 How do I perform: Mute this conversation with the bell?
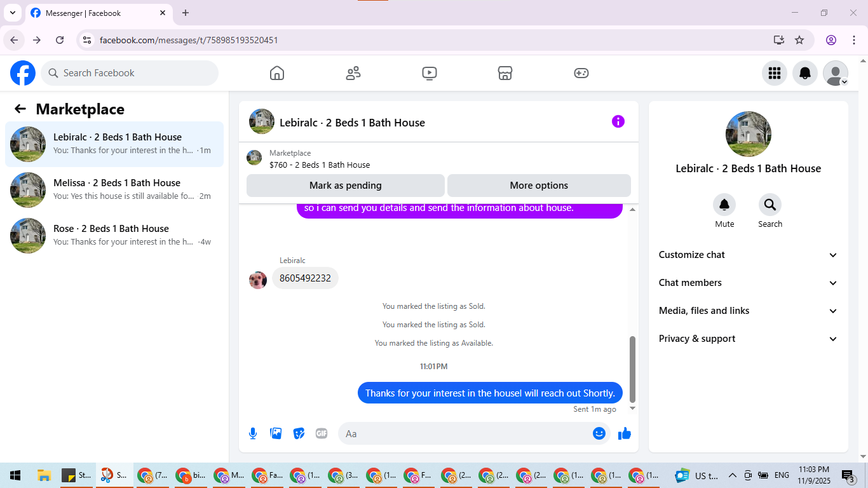point(724,205)
